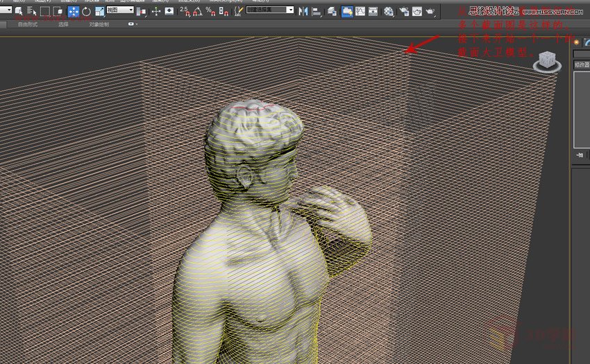590x364 pixels.
Task: Toggle Spinner Snap
Action: [x=224, y=11]
